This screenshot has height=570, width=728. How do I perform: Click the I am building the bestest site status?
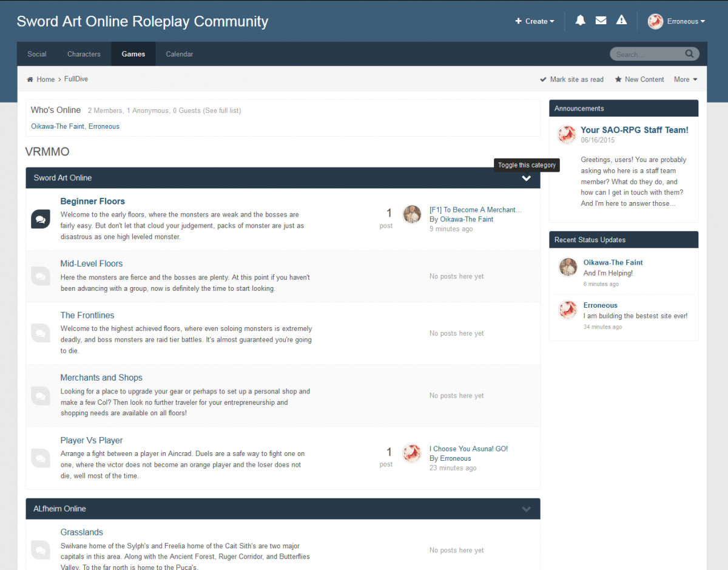click(x=636, y=316)
